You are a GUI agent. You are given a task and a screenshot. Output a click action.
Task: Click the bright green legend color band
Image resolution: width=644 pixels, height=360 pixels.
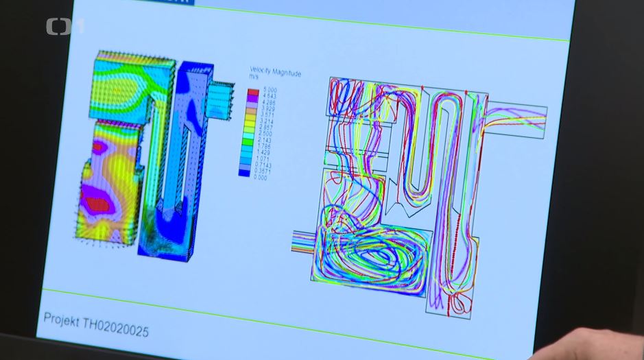248,142
